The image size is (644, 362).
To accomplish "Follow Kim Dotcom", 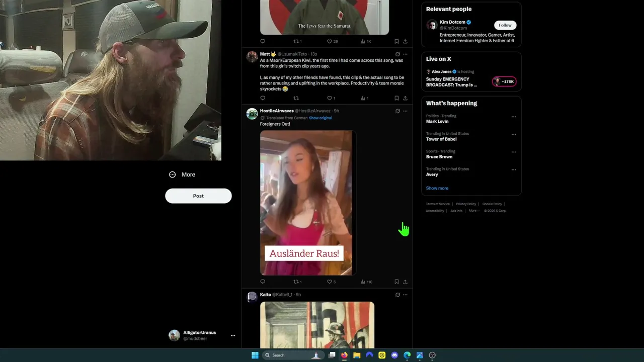I will [x=505, y=25].
